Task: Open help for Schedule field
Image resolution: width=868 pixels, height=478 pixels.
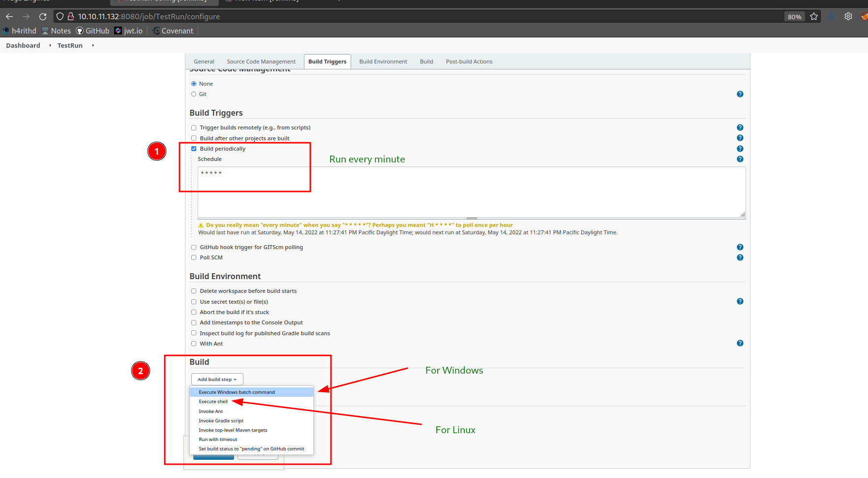Action: (x=740, y=159)
